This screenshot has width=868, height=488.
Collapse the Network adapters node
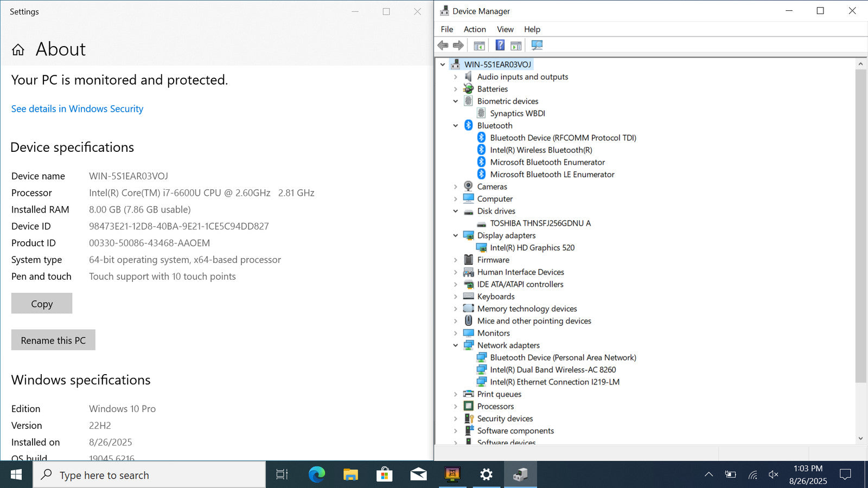[x=456, y=345]
